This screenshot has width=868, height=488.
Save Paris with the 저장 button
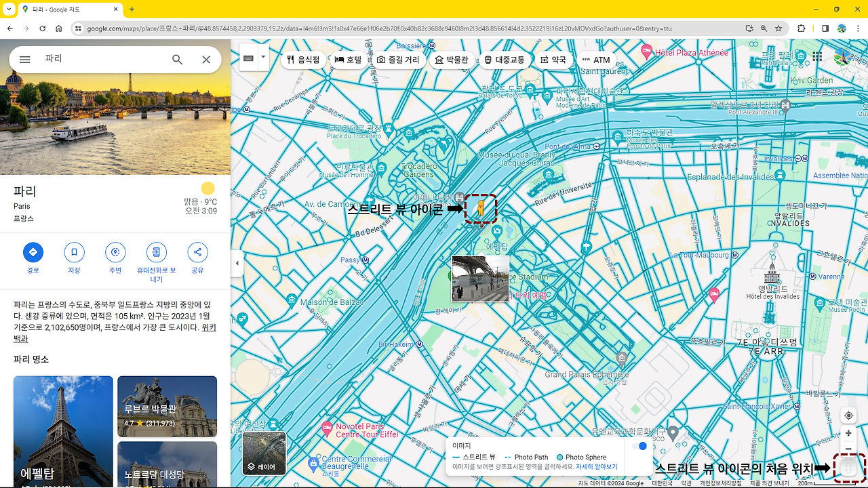(74, 253)
